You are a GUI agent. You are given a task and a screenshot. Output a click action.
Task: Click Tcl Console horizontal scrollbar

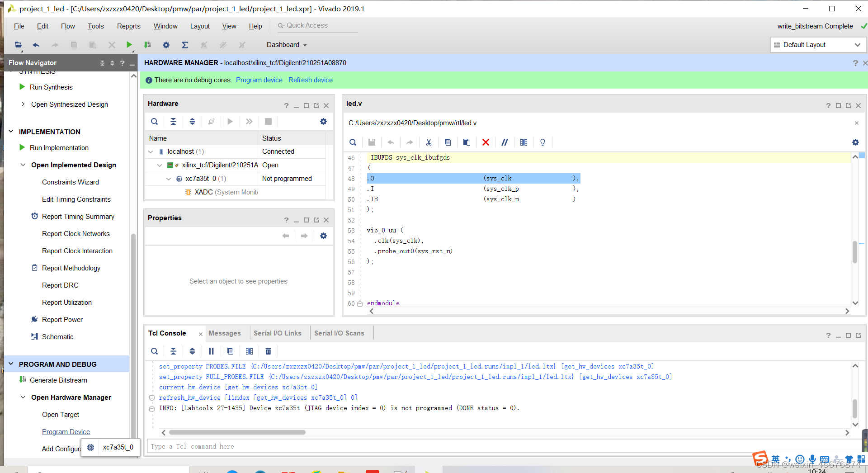pos(237,432)
